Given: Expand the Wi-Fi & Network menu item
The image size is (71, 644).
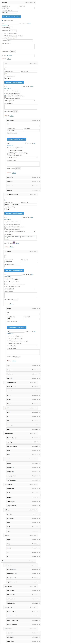Looking at the screenshot, I should pos(39,480).
